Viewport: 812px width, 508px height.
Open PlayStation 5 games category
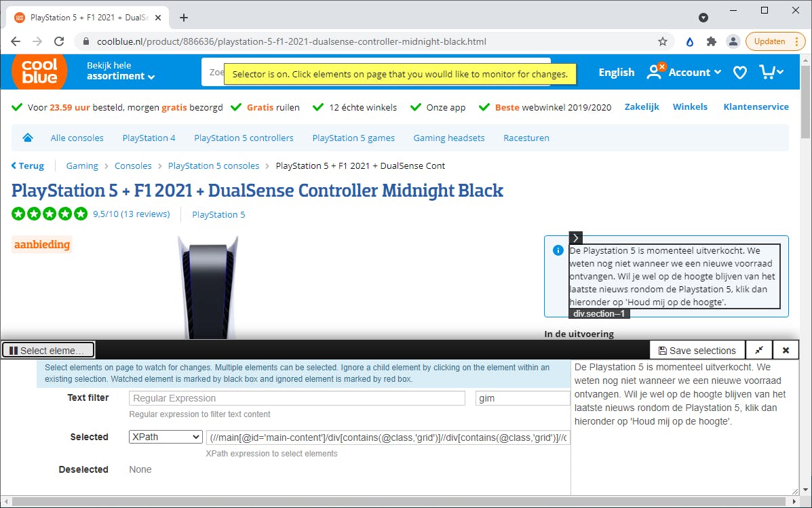(x=353, y=138)
